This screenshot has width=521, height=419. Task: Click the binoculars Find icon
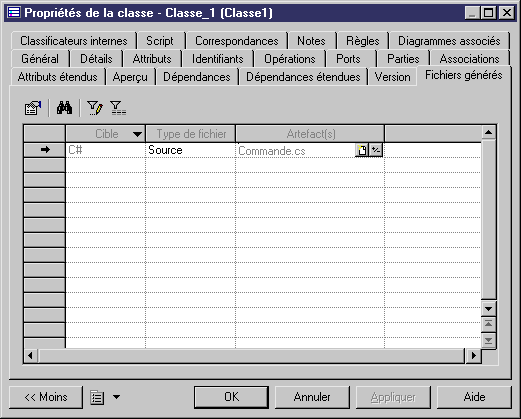click(64, 108)
